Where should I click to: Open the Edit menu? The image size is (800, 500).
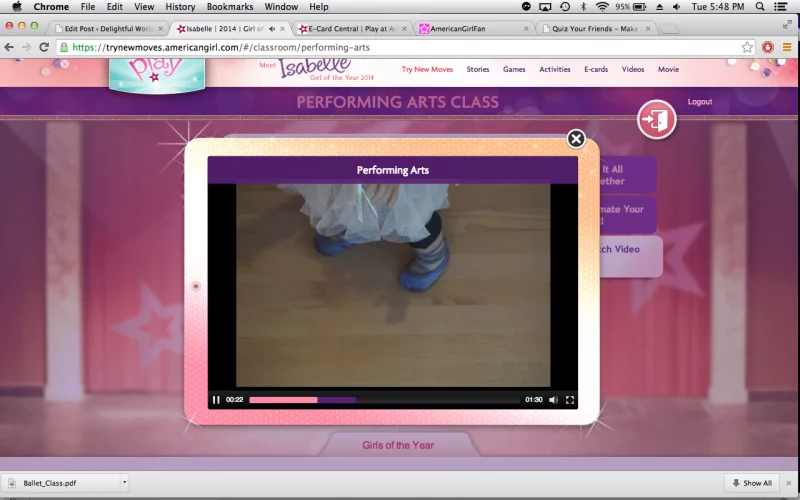[x=114, y=7]
